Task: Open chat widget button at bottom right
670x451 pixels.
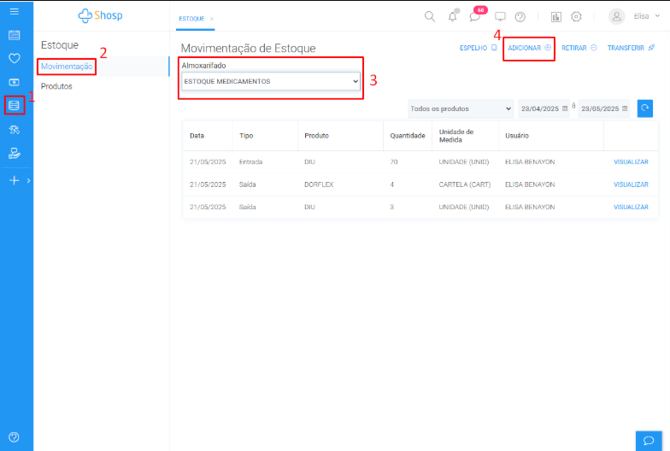Action: 649,440
